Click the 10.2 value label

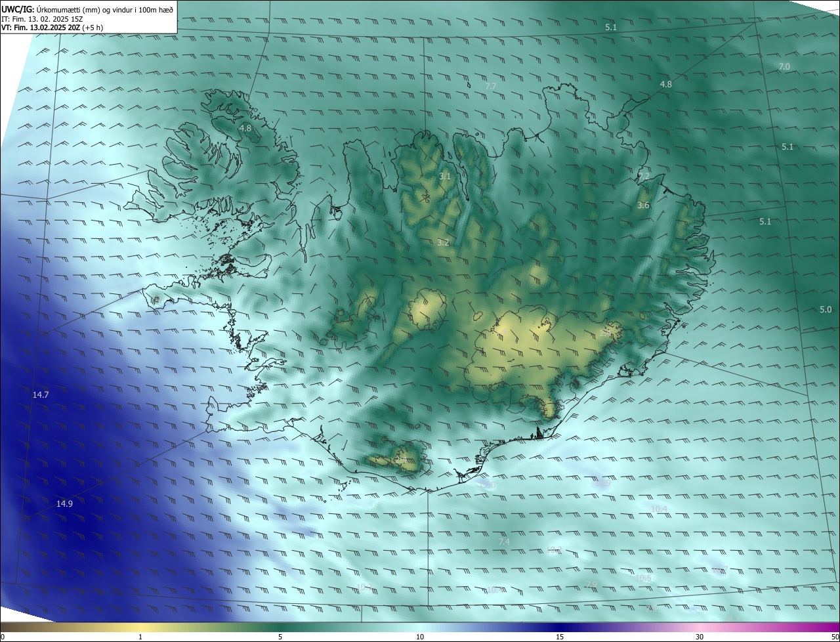point(554,549)
